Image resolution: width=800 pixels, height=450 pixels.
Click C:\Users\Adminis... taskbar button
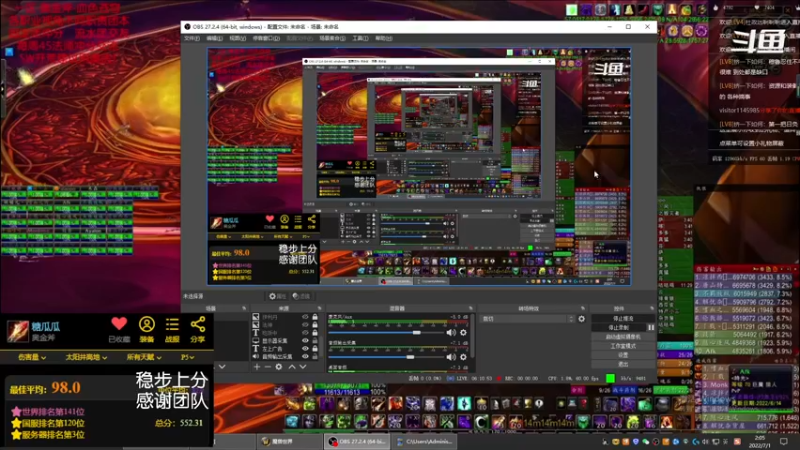pos(424,441)
